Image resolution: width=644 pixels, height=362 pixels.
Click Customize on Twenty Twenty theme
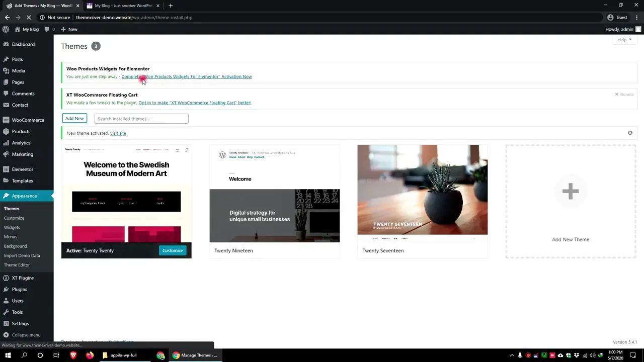click(173, 250)
